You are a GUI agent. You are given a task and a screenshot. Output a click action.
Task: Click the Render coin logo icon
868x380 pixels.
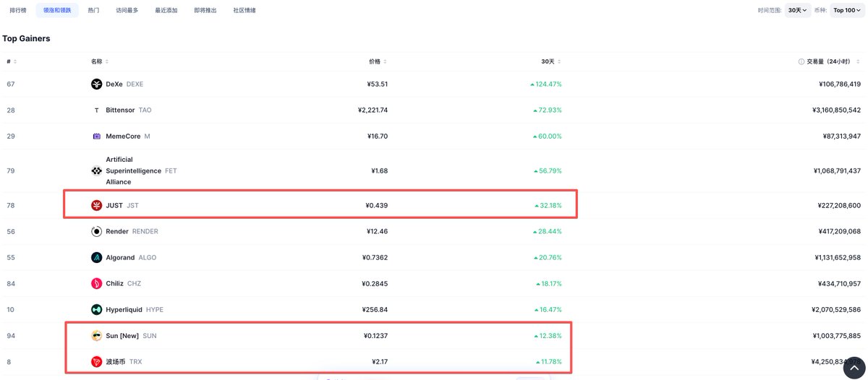96,232
